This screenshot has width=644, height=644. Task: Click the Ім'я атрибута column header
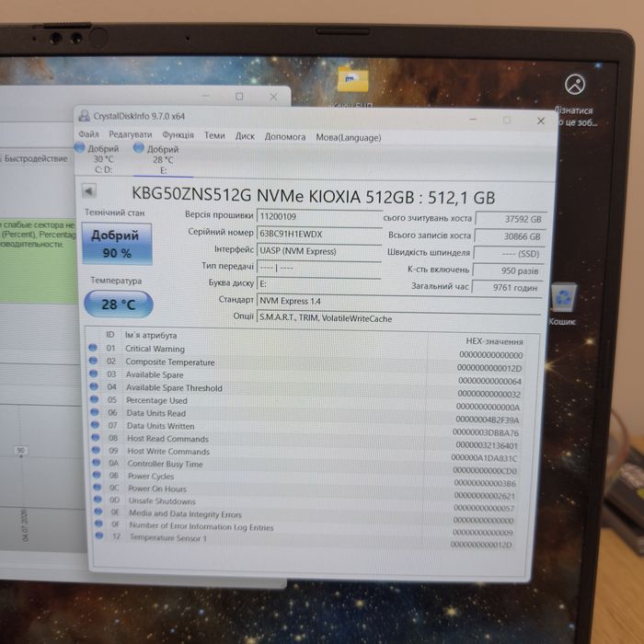coord(151,335)
